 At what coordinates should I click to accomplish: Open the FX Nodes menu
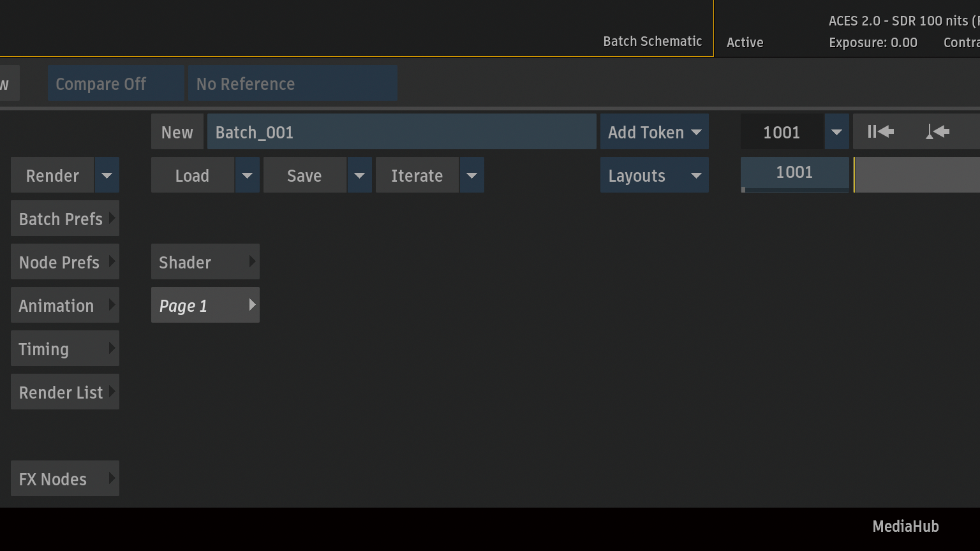point(65,479)
